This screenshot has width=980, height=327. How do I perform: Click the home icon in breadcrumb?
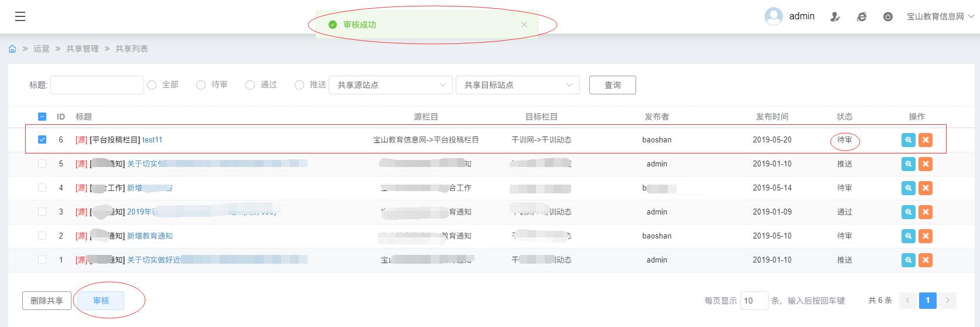coord(12,49)
